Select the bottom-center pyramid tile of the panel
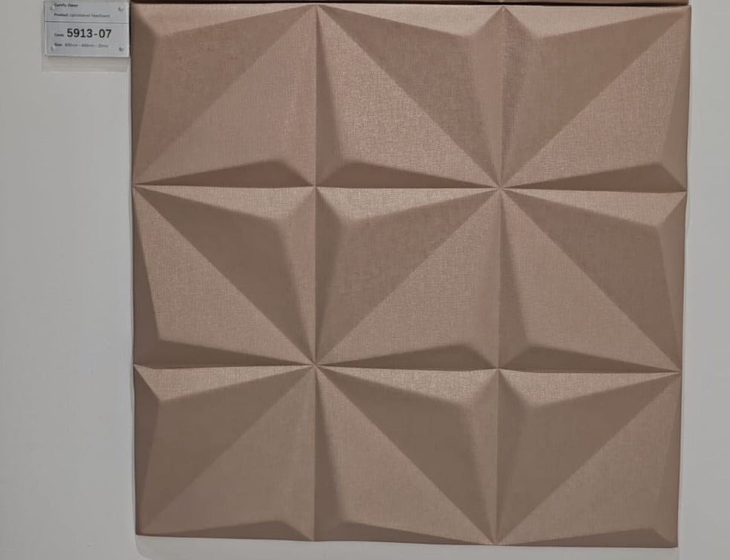 pyautogui.click(x=407, y=454)
